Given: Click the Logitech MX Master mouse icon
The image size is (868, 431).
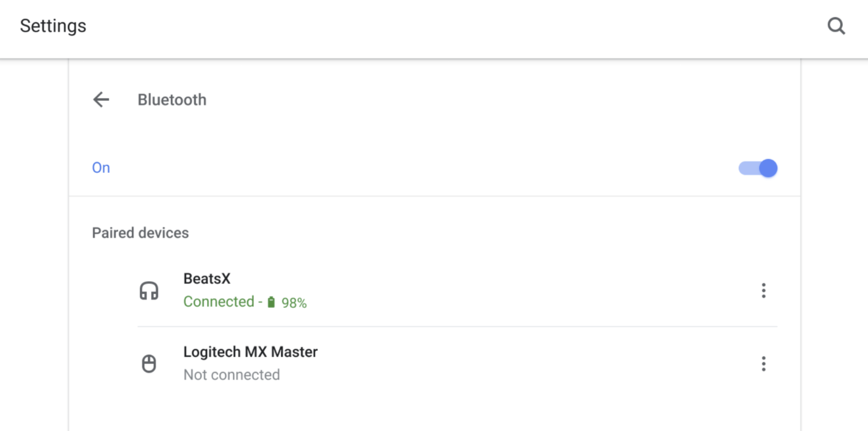Looking at the screenshot, I should click(149, 364).
